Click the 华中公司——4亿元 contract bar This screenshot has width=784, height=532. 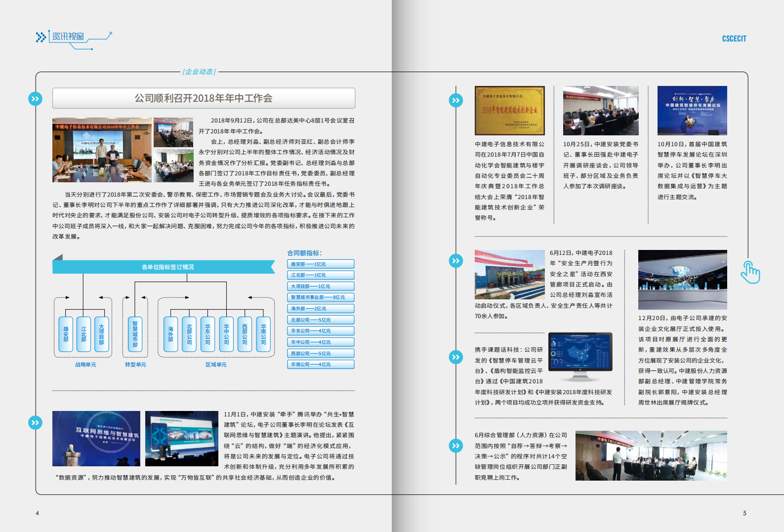321,342
